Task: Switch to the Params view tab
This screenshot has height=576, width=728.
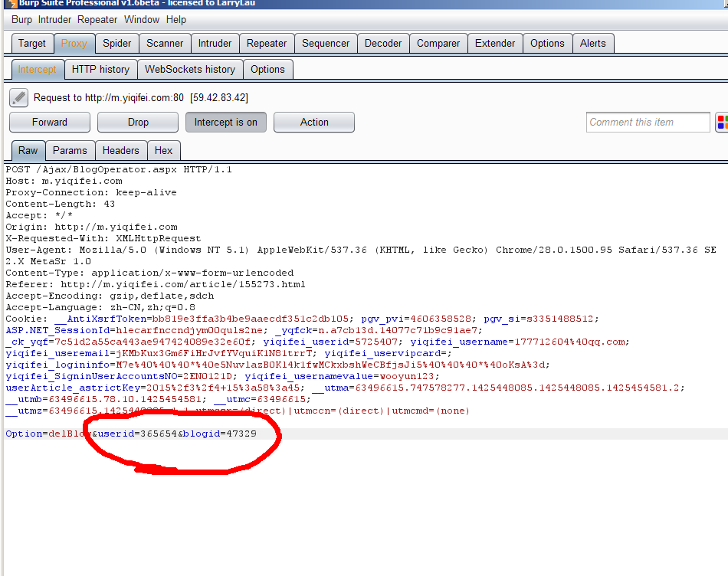Action: click(70, 150)
